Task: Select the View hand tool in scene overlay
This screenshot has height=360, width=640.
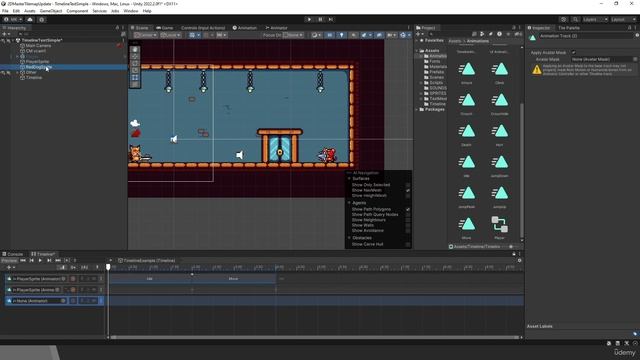Action: tap(135, 49)
